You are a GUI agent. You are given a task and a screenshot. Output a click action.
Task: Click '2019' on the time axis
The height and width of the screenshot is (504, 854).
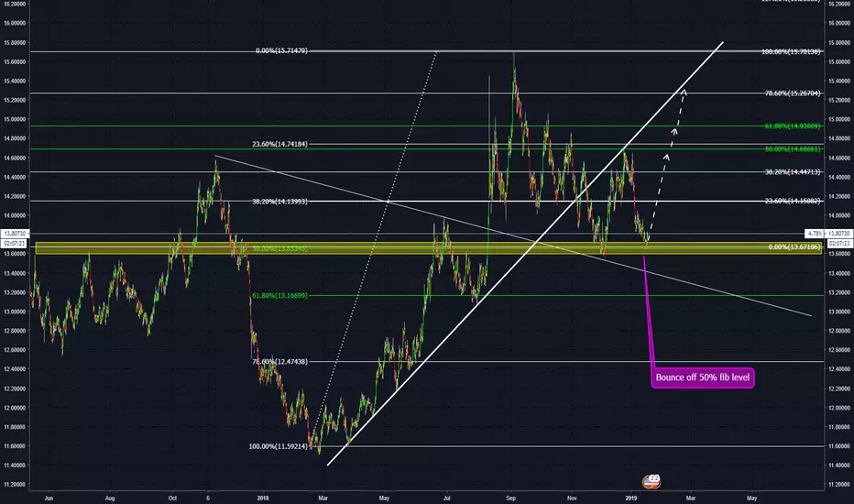click(x=631, y=498)
